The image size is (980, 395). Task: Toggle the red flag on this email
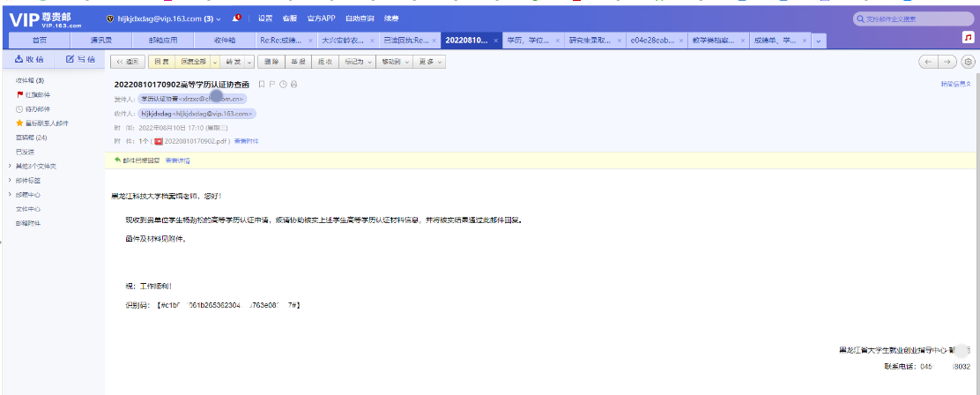(x=271, y=84)
